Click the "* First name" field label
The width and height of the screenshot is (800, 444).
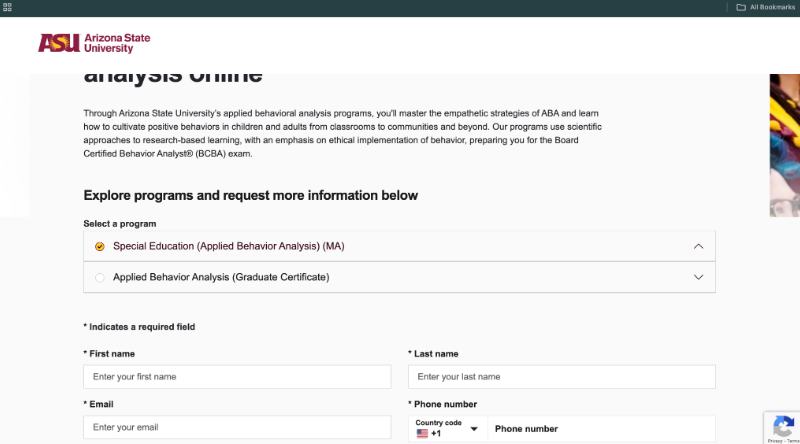109,354
